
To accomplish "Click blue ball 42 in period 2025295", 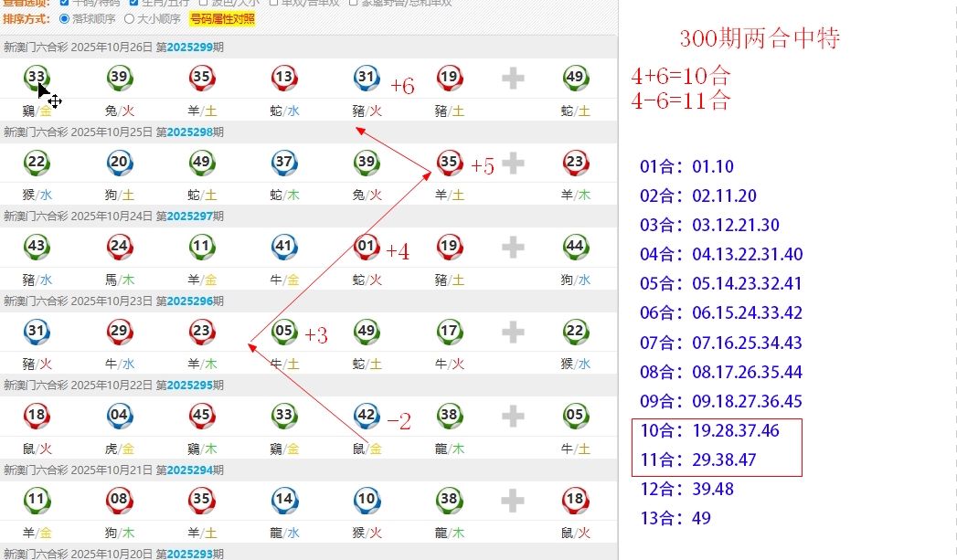I will (x=367, y=416).
